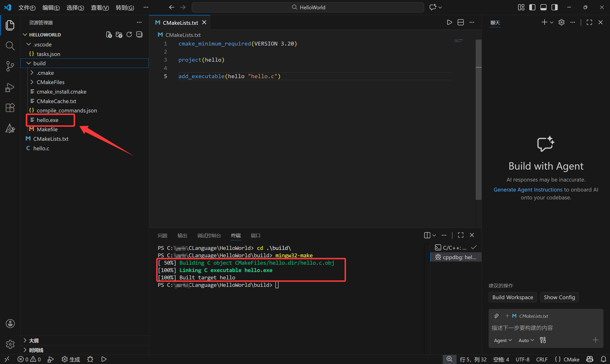Open the Accounts menu icon
610x364 pixels.
click(10, 324)
